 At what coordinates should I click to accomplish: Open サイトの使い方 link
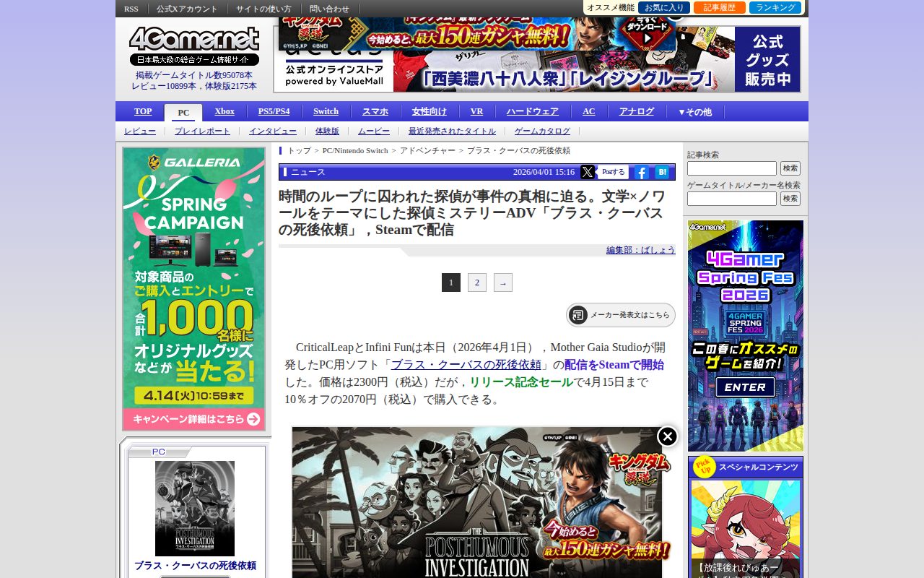[263, 9]
